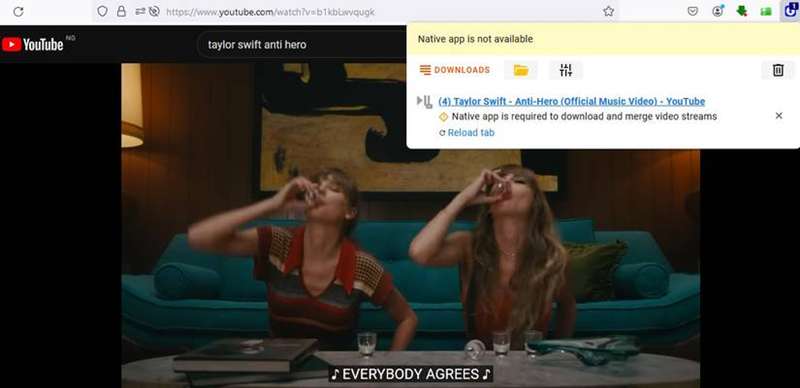
Task: Toggle the video downloader extension popup icon
Action: (x=790, y=11)
